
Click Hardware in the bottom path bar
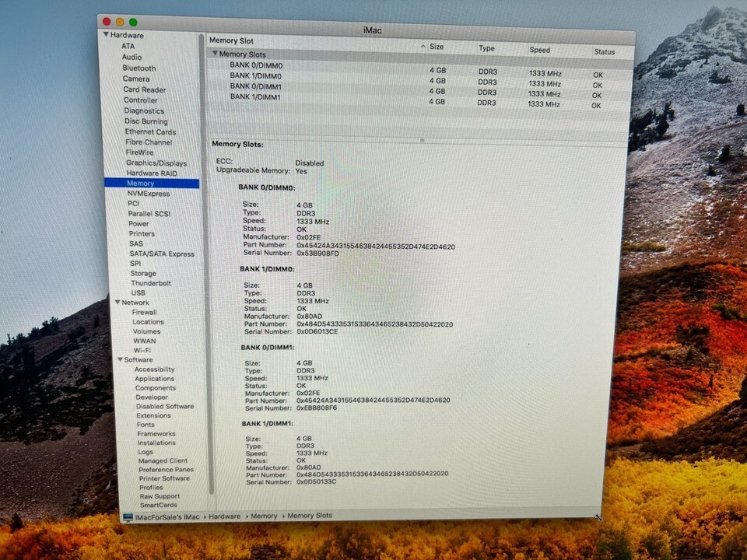click(224, 516)
